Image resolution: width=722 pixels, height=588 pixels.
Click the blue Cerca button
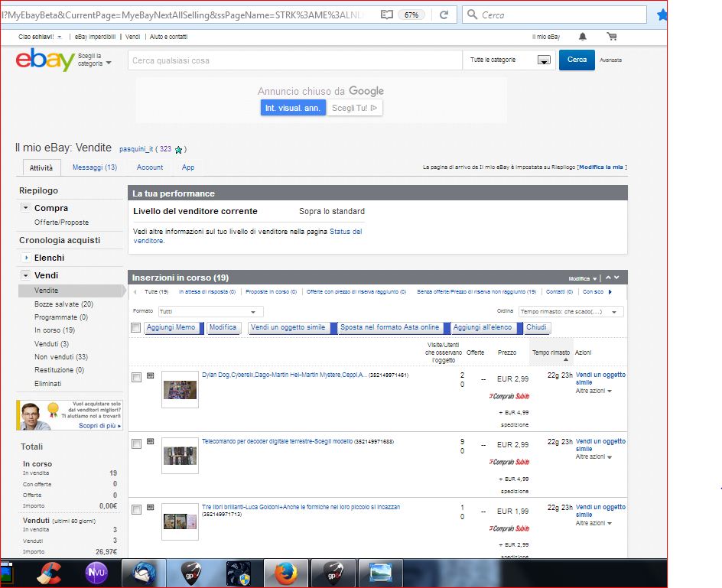[x=577, y=60]
